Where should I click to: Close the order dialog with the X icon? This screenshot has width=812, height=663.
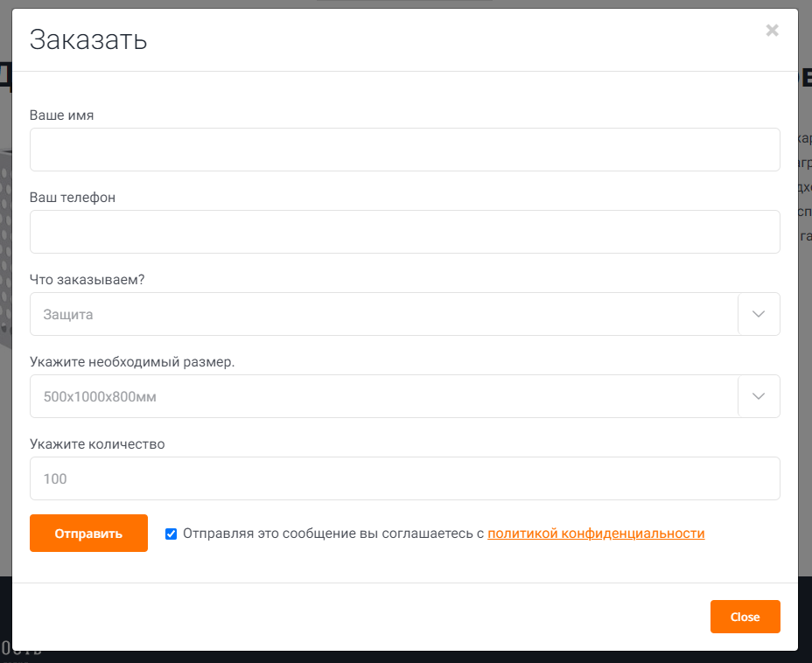coord(772,31)
